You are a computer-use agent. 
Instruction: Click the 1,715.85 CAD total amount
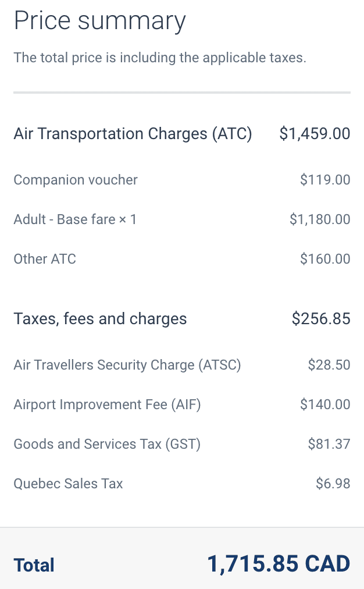click(x=279, y=563)
